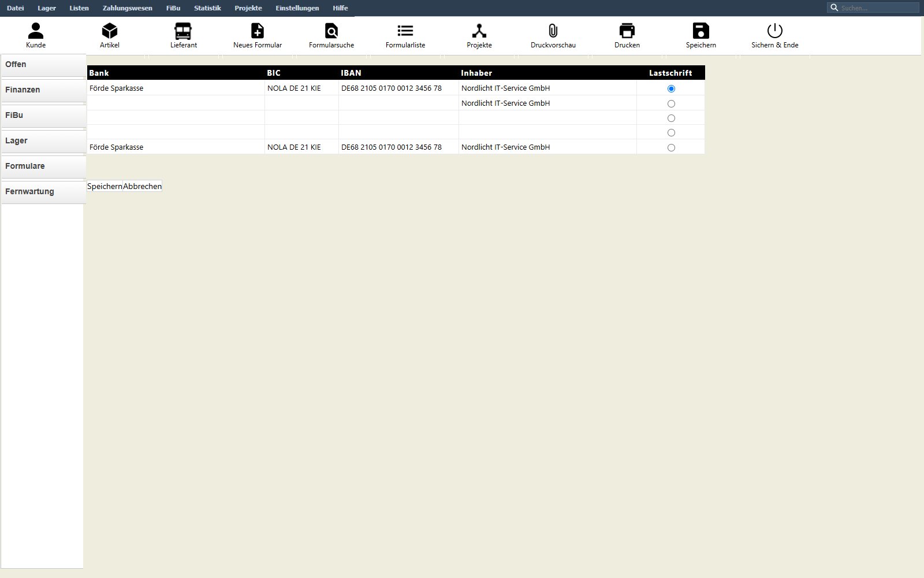The height and width of the screenshot is (578, 924).
Task: Click the Drucken printer icon
Action: [627, 31]
